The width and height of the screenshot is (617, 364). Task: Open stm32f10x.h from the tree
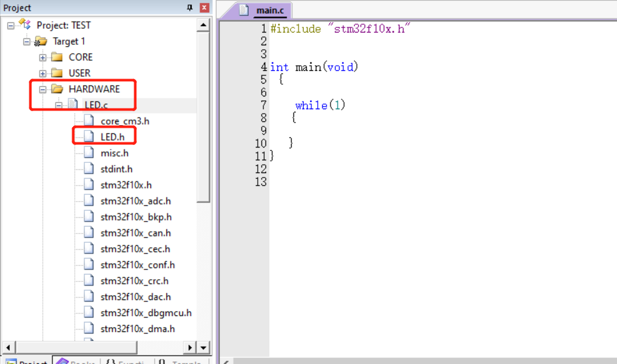126,185
